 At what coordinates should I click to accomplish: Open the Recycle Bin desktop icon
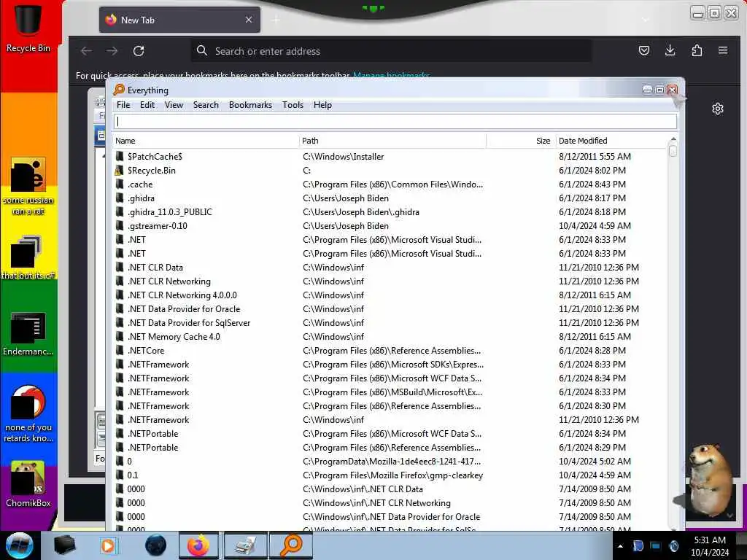coord(28,27)
